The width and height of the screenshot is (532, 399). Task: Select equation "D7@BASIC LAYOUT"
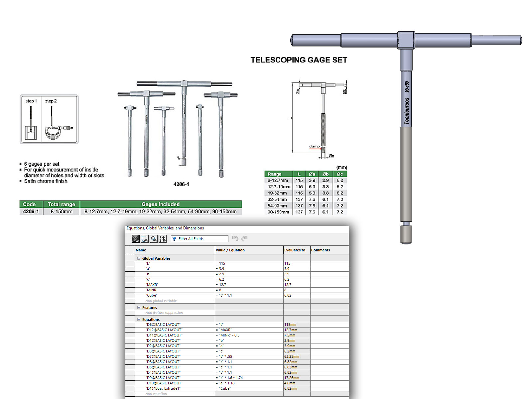click(x=163, y=356)
